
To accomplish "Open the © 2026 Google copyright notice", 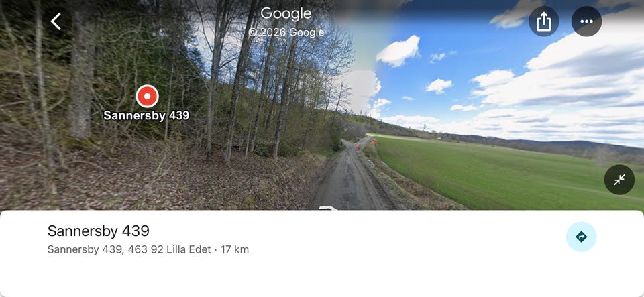I will coord(286,32).
